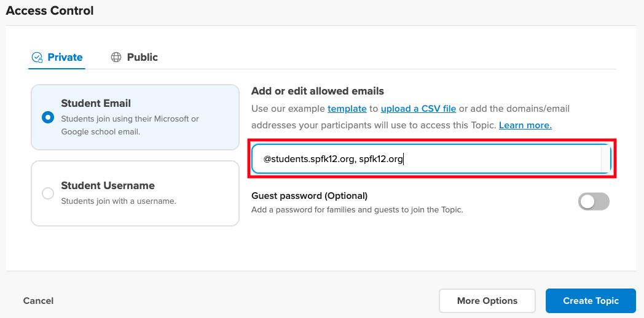Select the Student Username radio button
Screen dimensions: 644x318
coord(48,193)
